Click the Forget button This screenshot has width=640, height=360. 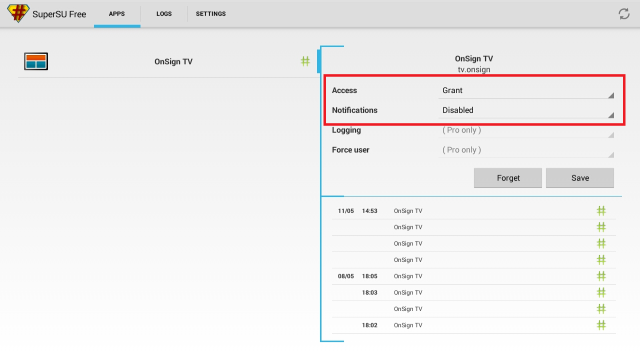click(x=508, y=178)
